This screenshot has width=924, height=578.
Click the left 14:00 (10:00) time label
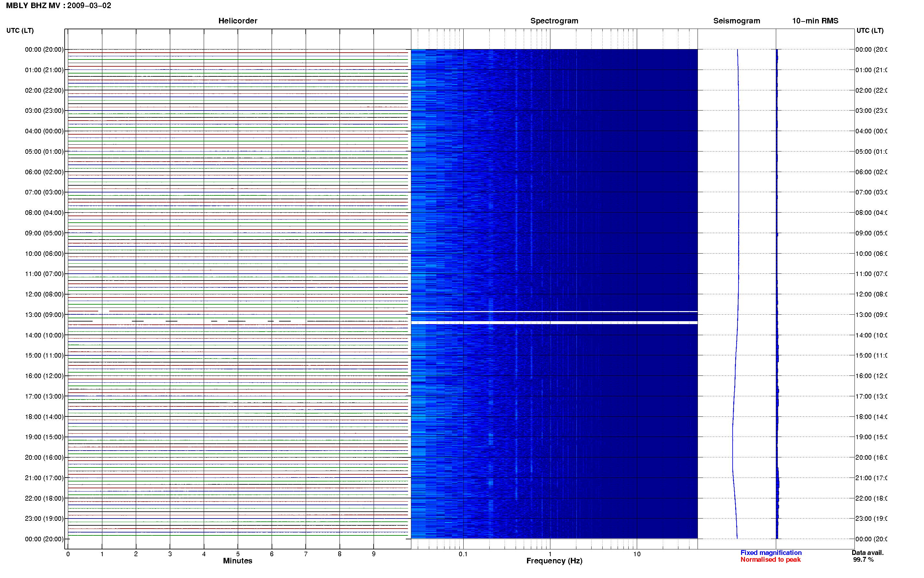pos(44,335)
